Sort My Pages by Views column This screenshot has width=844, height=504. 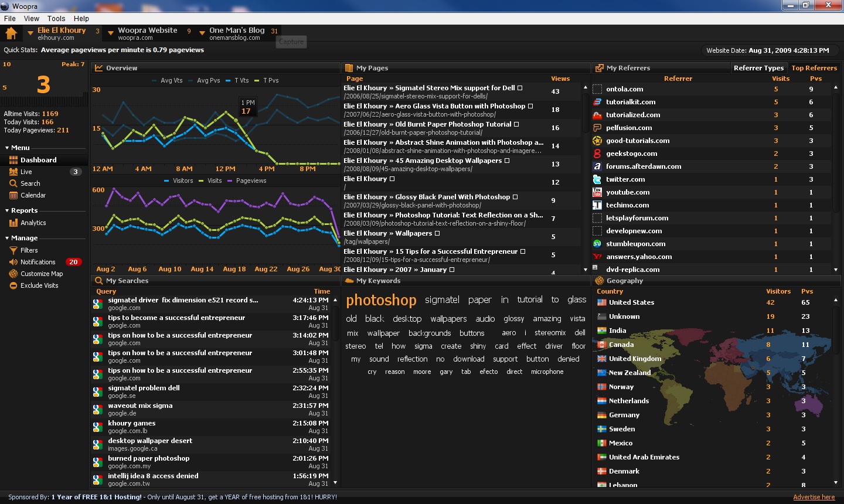(x=560, y=79)
